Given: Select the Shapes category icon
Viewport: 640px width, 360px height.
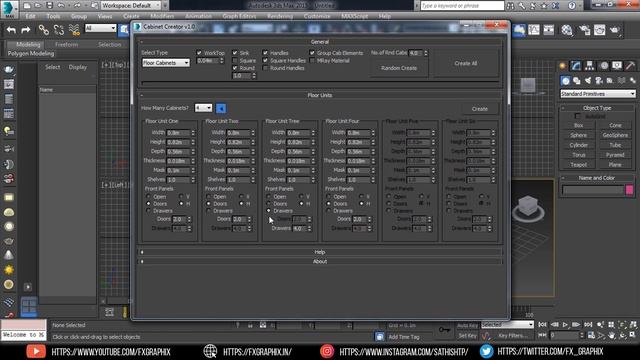Looking at the screenshot, I should [577, 81].
